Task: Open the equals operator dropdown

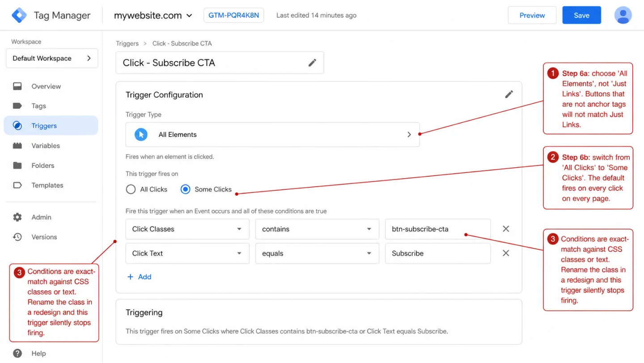Action: click(x=317, y=253)
